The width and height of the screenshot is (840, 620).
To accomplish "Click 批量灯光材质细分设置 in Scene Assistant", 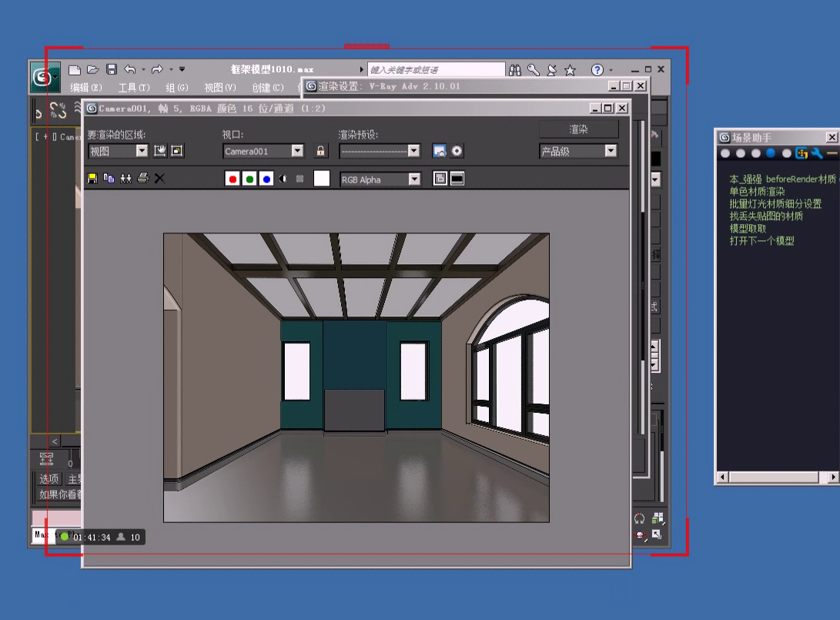I will (x=775, y=203).
